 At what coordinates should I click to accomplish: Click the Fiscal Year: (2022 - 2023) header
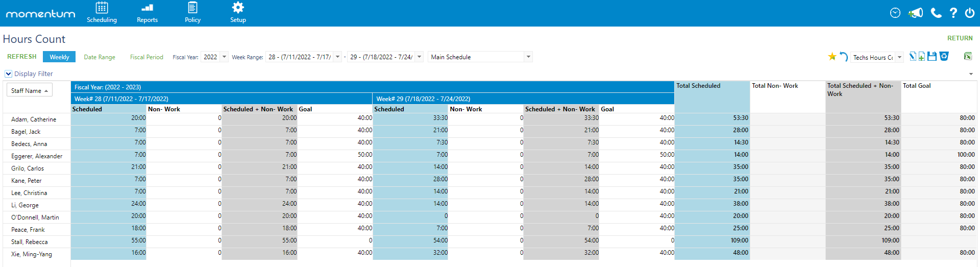tap(373, 87)
